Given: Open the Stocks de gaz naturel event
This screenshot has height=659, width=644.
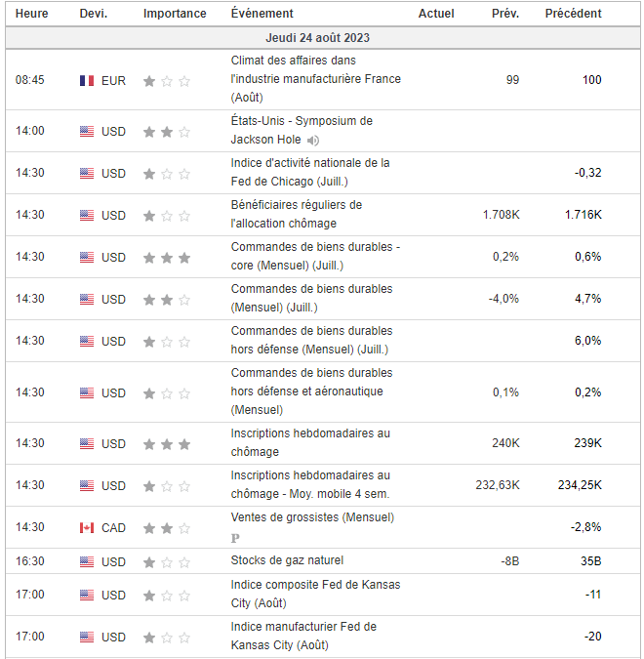Looking at the screenshot, I should [x=287, y=560].
